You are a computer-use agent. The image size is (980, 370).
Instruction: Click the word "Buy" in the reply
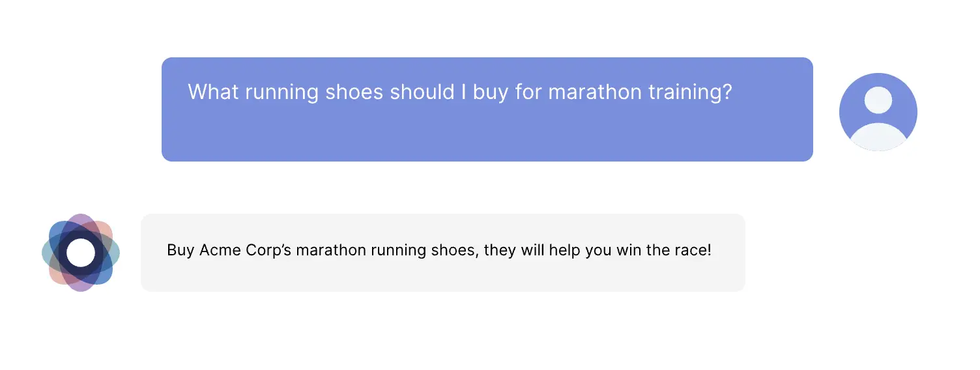pyautogui.click(x=180, y=250)
